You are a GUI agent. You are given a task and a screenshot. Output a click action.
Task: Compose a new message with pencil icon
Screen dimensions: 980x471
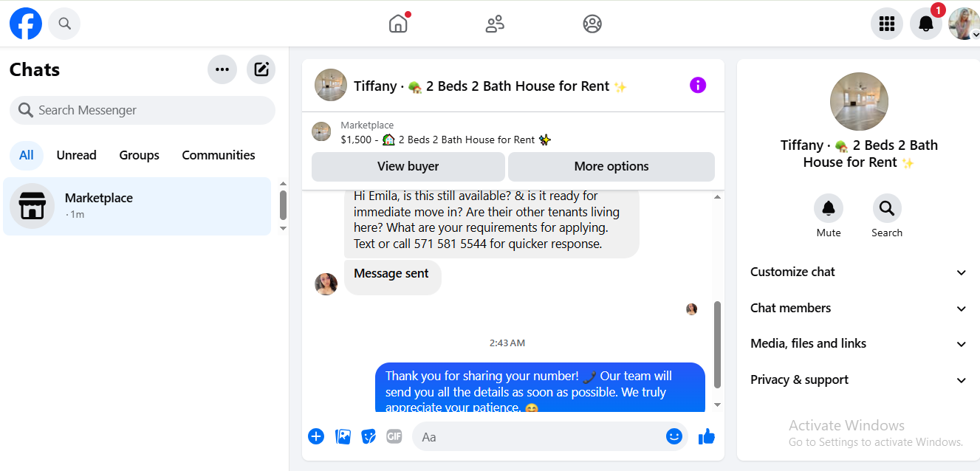[x=261, y=69]
